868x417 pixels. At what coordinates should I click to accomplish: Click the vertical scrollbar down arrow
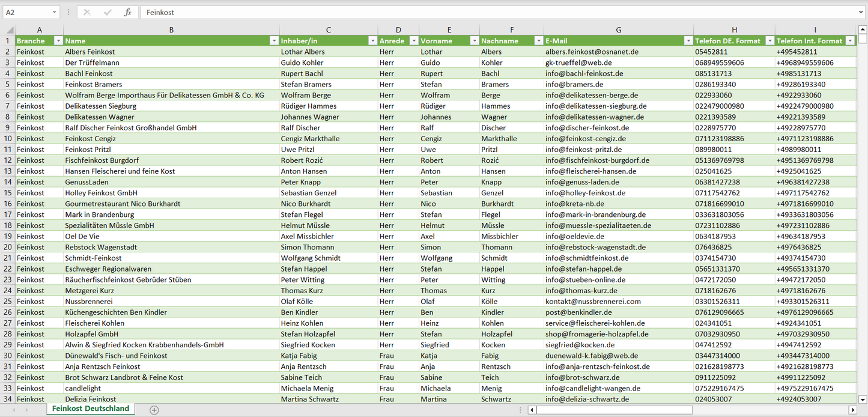click(863, 399)
